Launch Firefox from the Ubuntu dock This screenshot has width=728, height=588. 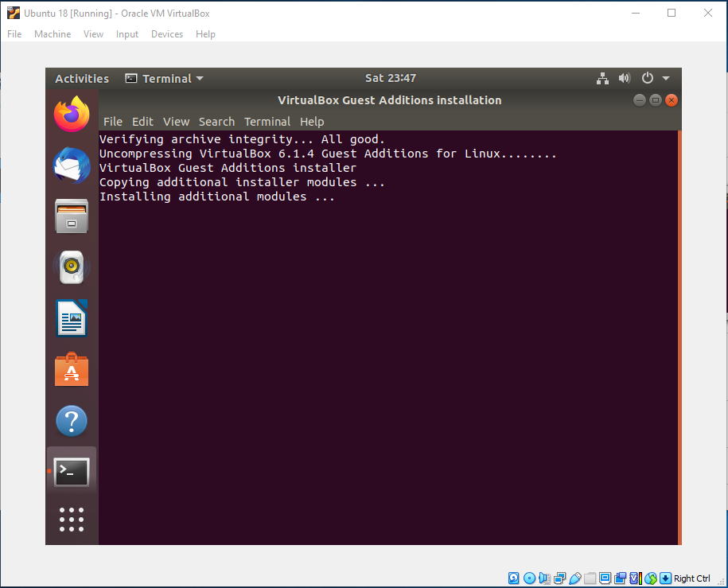click(x=72, y=115)
